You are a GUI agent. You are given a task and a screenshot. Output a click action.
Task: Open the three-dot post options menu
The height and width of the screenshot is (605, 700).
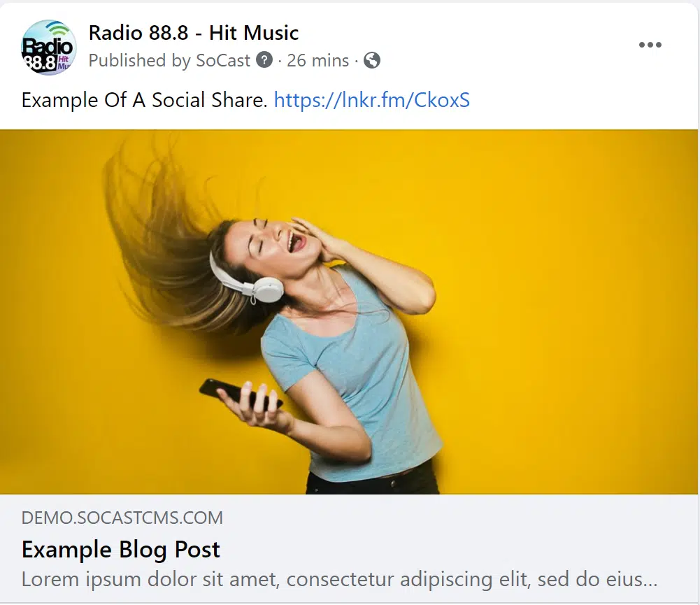click(x=650, y=45)
